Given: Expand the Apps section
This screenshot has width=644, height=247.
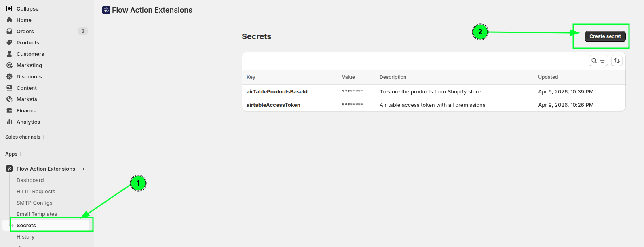Looking at the screenshot, I should click(x=14, y=154).
